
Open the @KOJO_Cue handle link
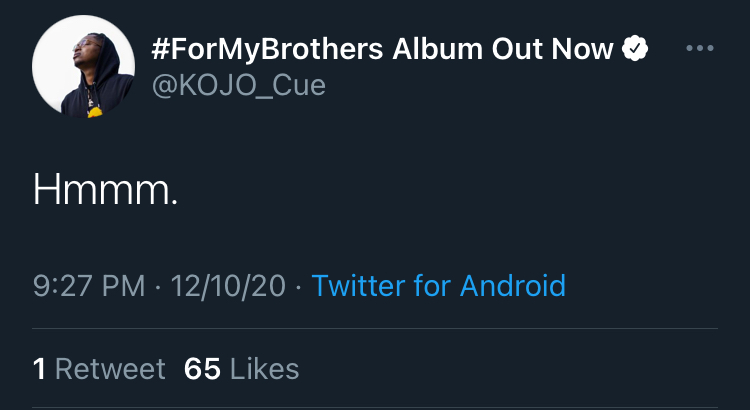point(238,86)
